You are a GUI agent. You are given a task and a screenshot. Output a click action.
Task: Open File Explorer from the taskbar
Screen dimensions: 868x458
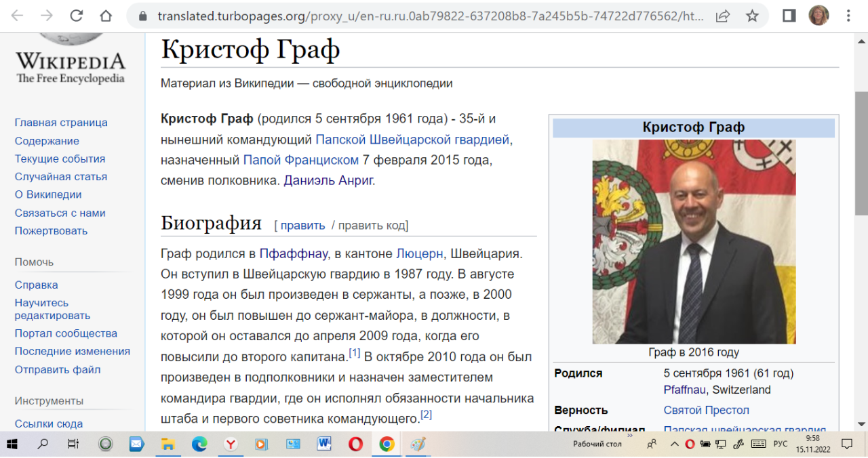tap(167, 444)
